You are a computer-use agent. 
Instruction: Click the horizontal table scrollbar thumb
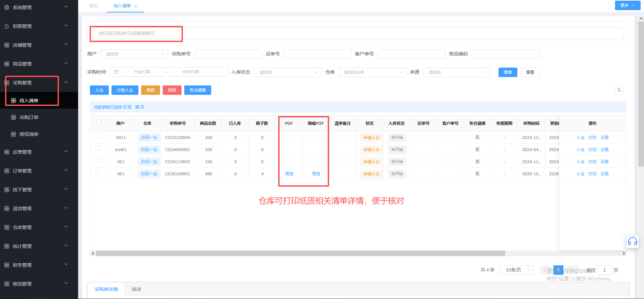click(300, 253)
